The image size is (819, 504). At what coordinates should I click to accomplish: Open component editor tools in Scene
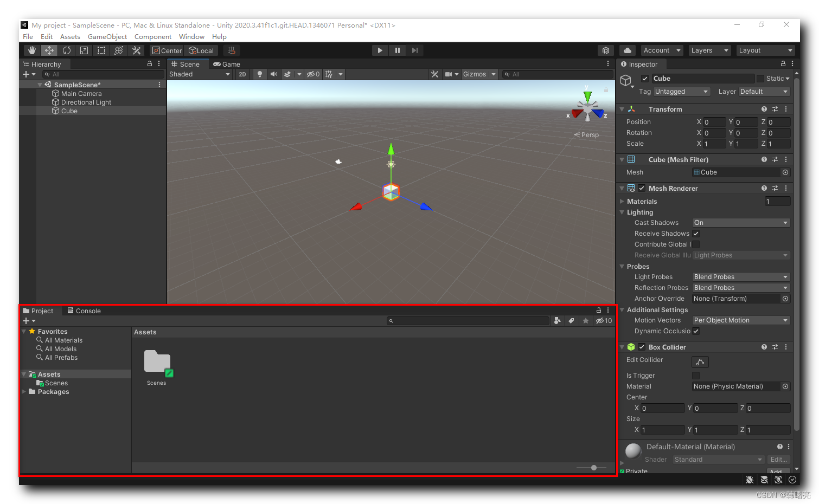pos(434,74)
